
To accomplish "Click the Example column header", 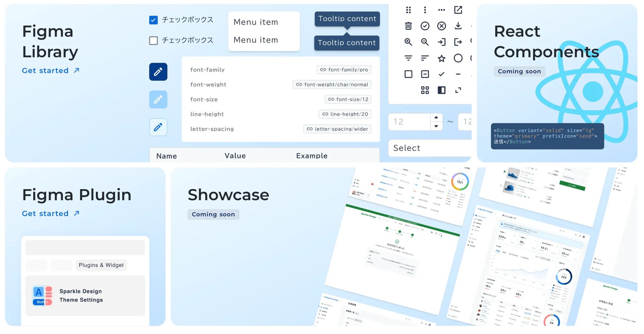I will [312, 156].
